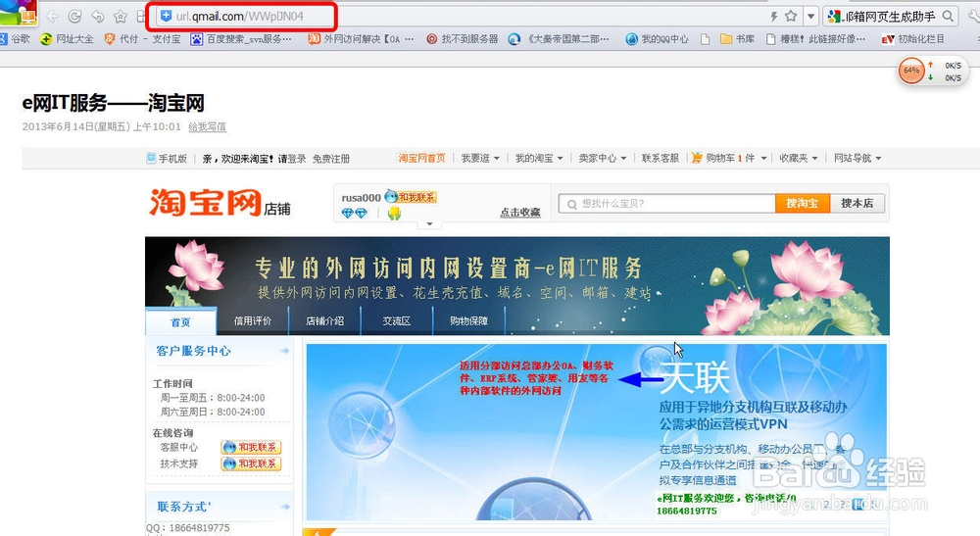Click the 淘宝网 logo

click(206, 203)
